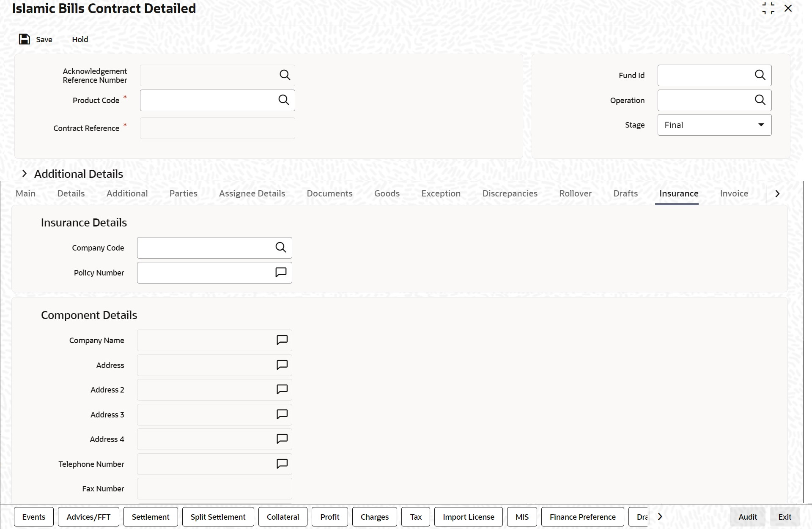Open Company Name comment popup icon
Viewport: 812px width, 529px height.
(282, 340)
